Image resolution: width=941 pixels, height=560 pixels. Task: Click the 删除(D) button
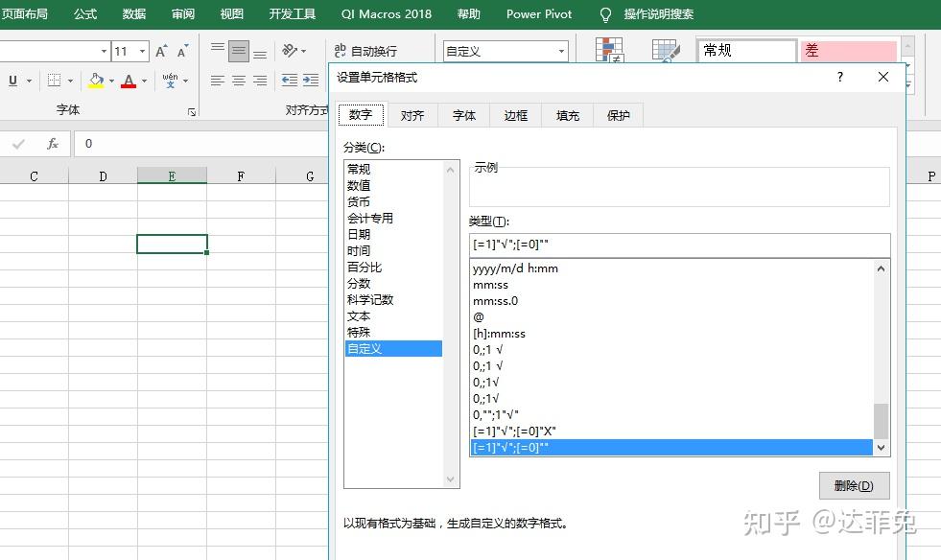click(x=854, y=485)
